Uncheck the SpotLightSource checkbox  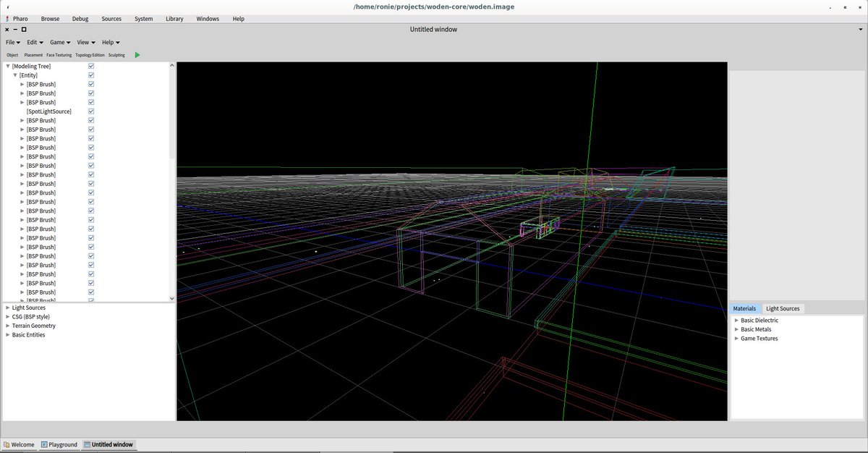point(91,111)
